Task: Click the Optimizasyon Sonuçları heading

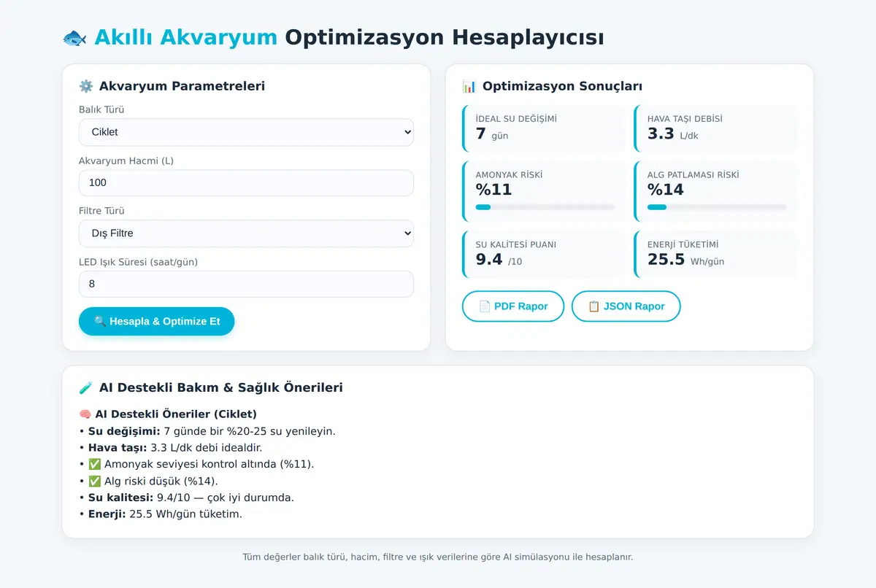Action: click(562, 86)
